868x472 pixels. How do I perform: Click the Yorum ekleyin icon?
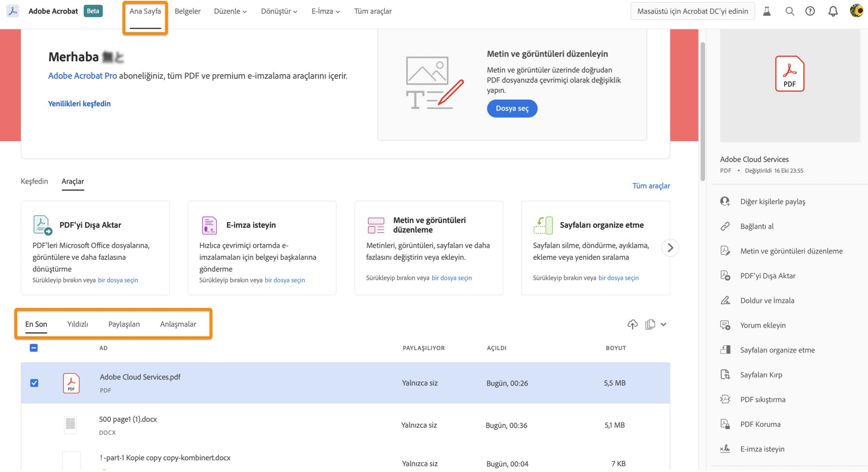point(725,326)
